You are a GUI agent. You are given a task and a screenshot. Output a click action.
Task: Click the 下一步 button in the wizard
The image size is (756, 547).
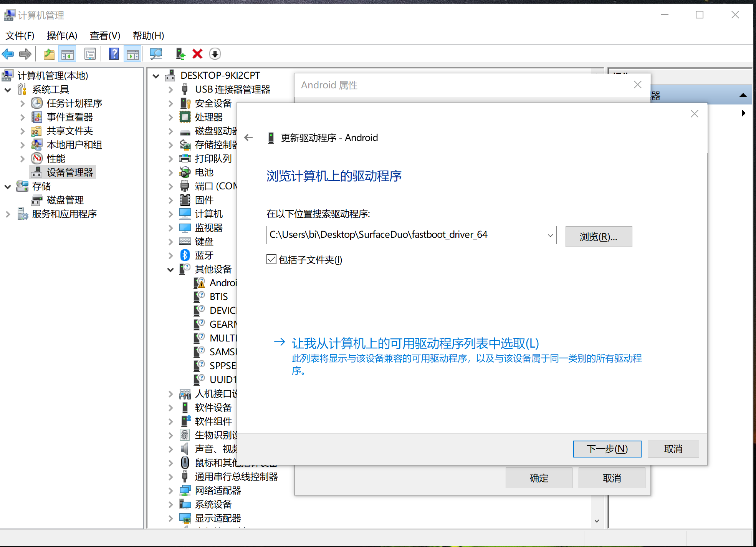coord(607,449)
